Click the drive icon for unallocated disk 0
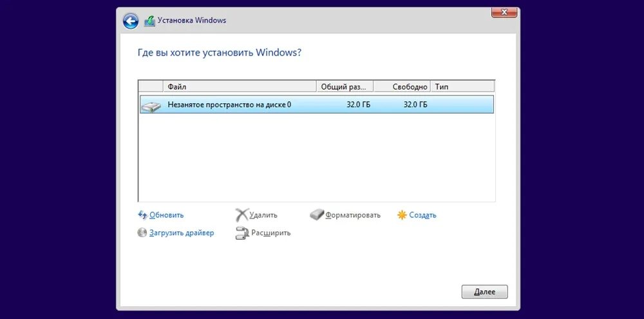 pos(151,106)
